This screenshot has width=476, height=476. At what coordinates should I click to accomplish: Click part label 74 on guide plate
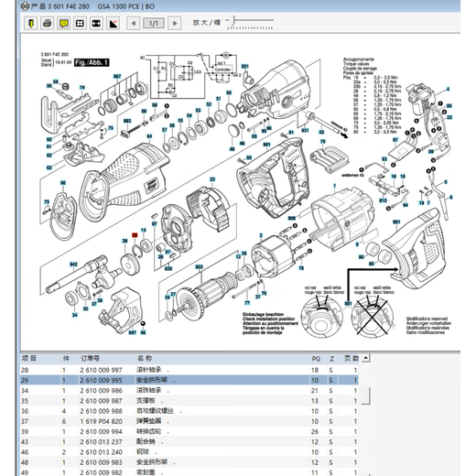tap(82, 88)
